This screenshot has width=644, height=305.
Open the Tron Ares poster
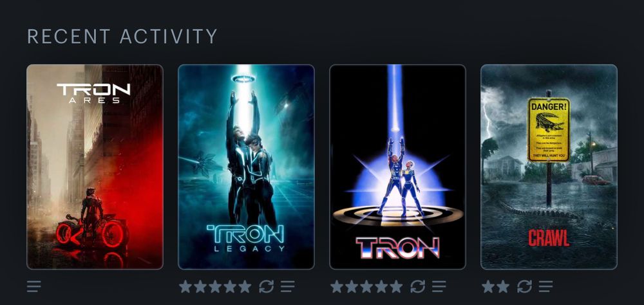coord(95,167)
